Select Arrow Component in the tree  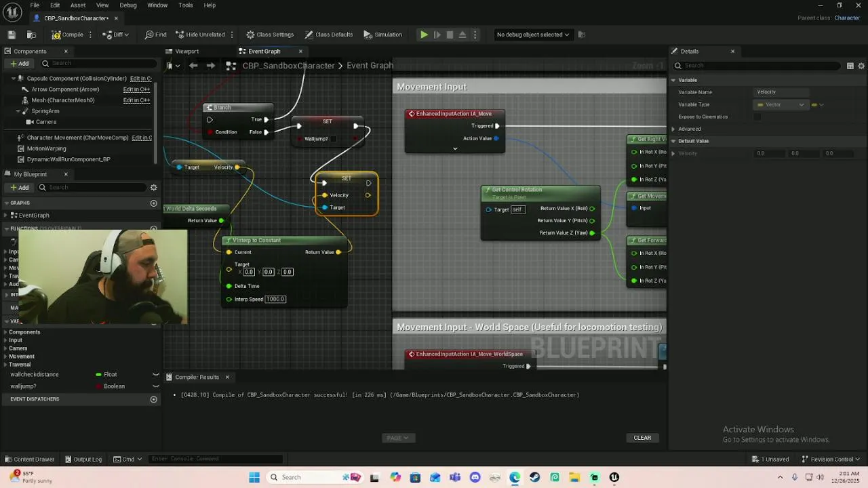pyautogui.click(x=65, y=89)
